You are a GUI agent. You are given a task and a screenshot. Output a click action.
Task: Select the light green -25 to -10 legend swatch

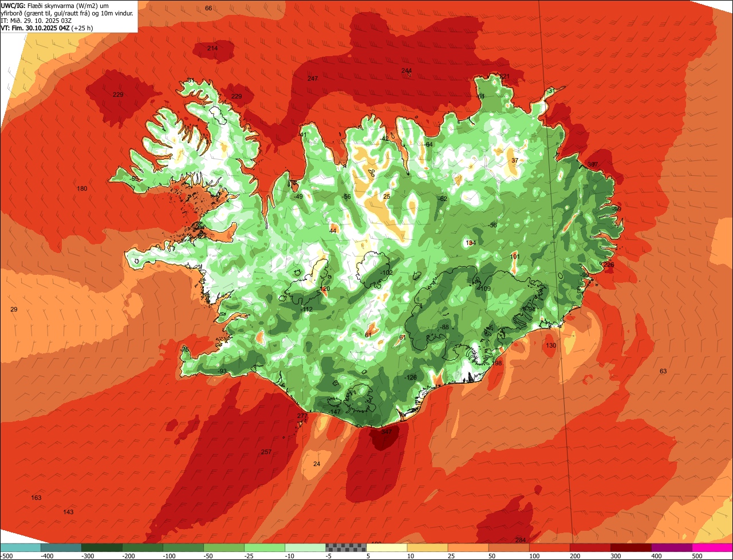point(265,547)
